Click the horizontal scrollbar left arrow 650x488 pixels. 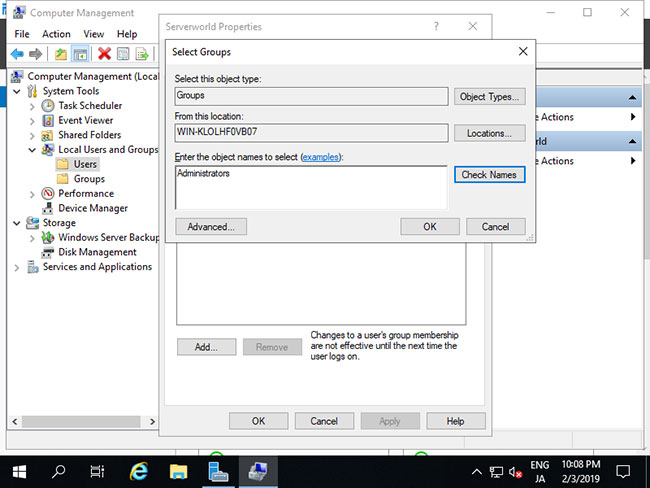click(15, 422)
